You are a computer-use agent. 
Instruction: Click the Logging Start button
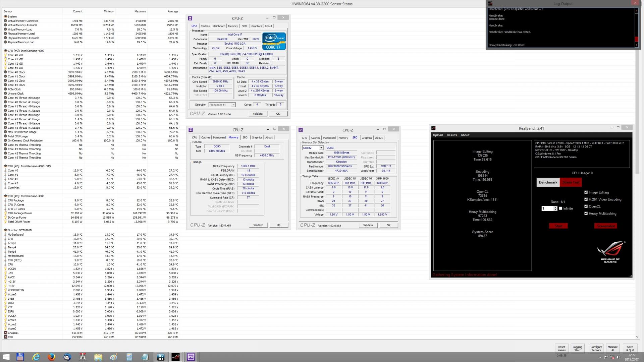click(577, 349)
